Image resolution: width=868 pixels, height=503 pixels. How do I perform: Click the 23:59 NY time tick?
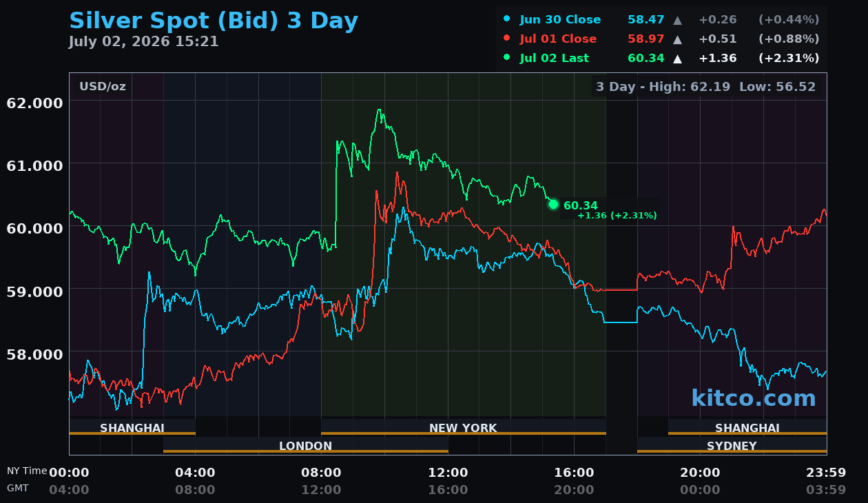(x=826, y=473)
